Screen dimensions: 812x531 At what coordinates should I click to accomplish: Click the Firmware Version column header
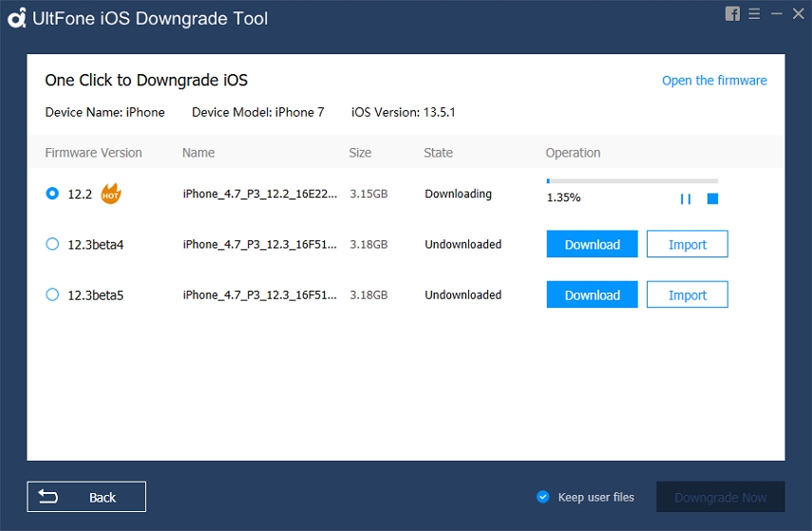click(x=93, y=153)
